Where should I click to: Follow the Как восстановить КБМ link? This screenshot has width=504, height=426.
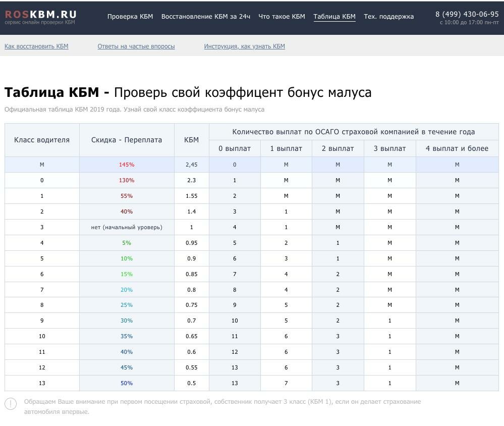36,46
